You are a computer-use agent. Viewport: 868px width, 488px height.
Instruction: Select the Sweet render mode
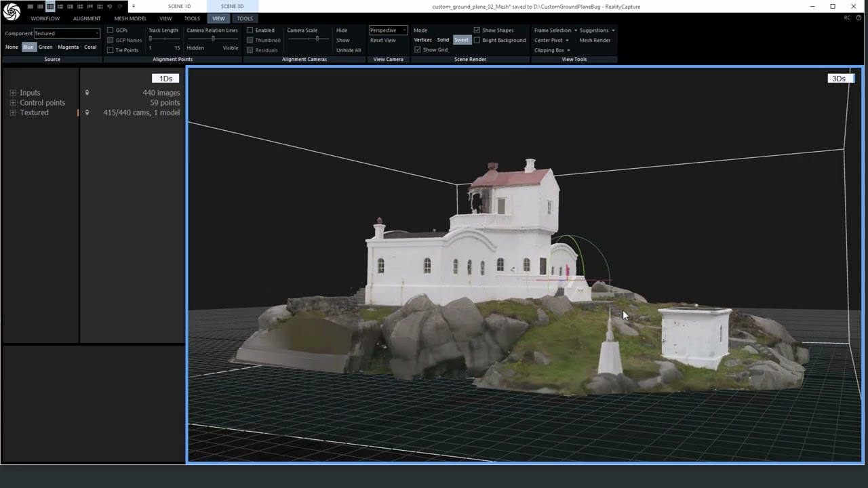[461, 40]
